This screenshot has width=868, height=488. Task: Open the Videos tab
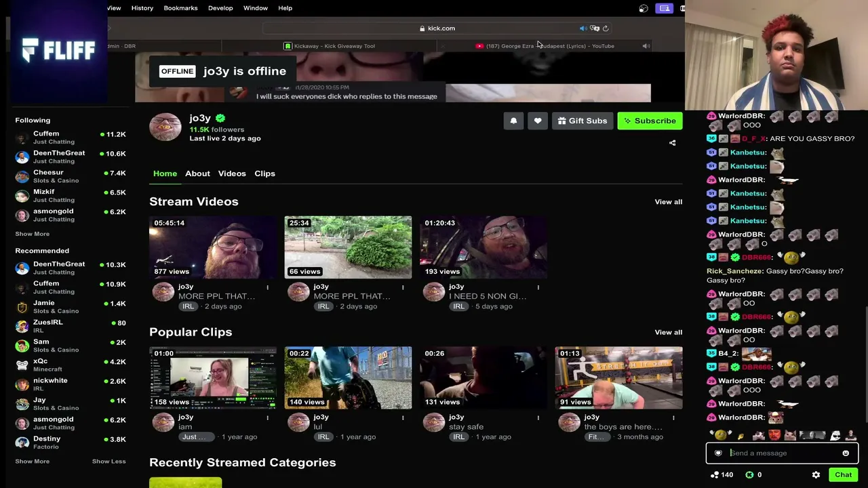click(x=232, y=174)
